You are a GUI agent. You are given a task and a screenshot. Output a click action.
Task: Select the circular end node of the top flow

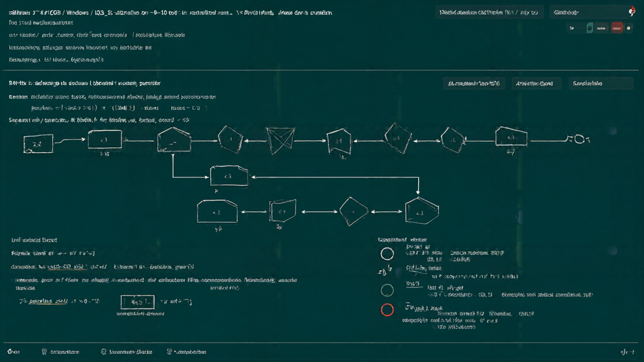click(579, 140)
